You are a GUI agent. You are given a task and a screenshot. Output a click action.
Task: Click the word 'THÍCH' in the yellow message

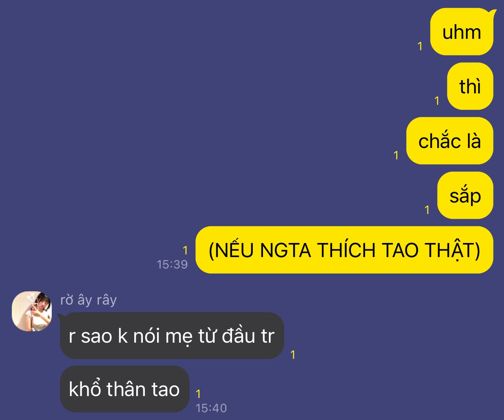coord(347,250)
